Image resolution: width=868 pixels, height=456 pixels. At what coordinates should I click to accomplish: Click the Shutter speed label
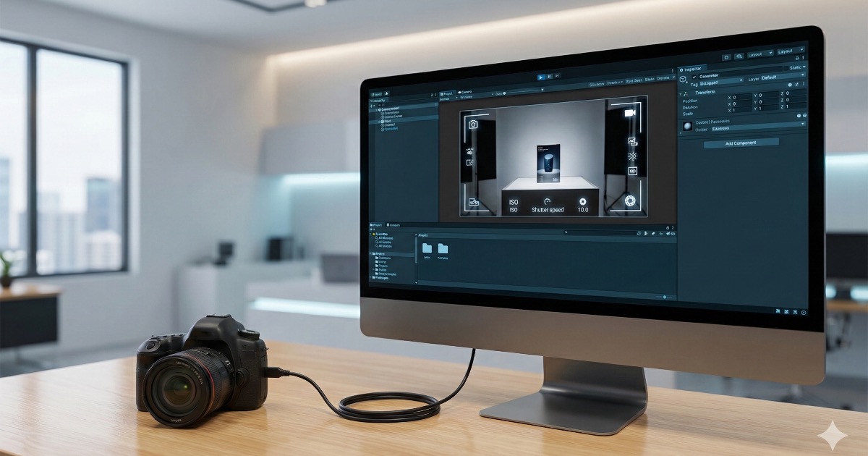click(x=548, y=210)
